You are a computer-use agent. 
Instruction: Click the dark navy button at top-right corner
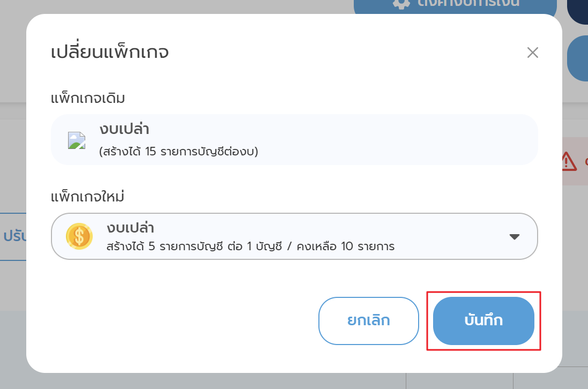(578, 11)
